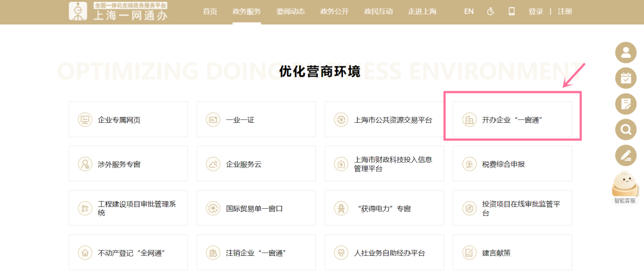
Task: Open the 税费综合申报 service tile
Action: [512, 164]
